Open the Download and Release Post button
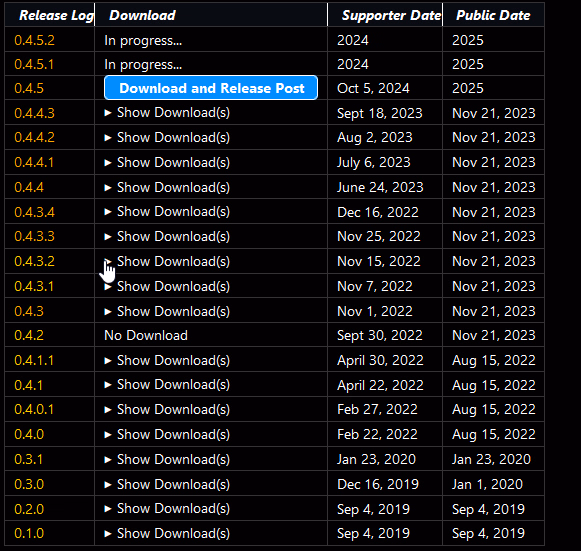The image size is (581, 551). pyautogui.click(x=211, y=88)
